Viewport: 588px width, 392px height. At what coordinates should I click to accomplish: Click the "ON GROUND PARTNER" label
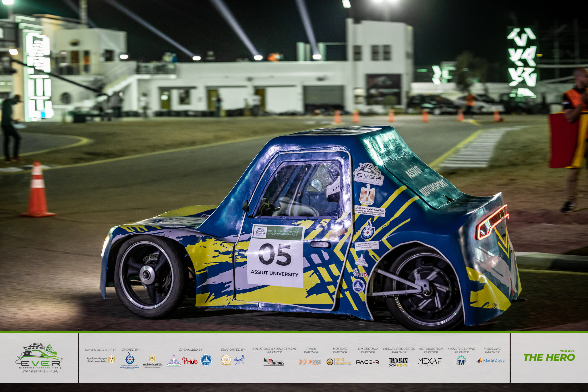368,350
